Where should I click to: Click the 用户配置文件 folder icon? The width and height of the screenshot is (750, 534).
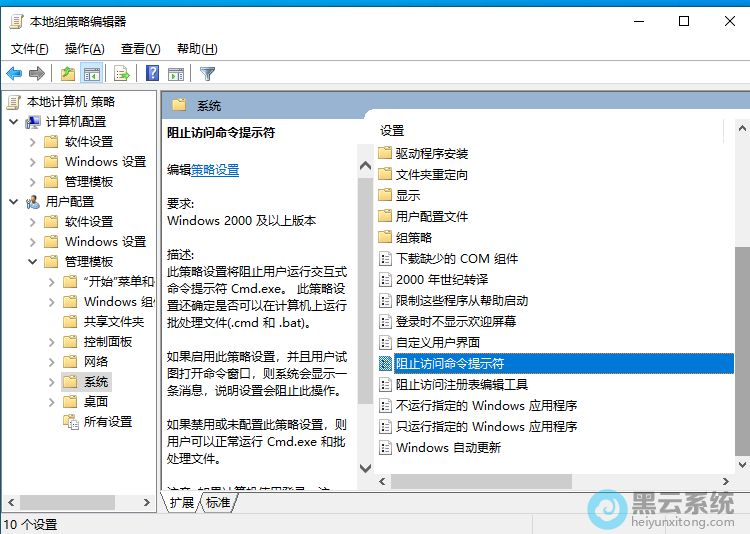click(385, 216)
